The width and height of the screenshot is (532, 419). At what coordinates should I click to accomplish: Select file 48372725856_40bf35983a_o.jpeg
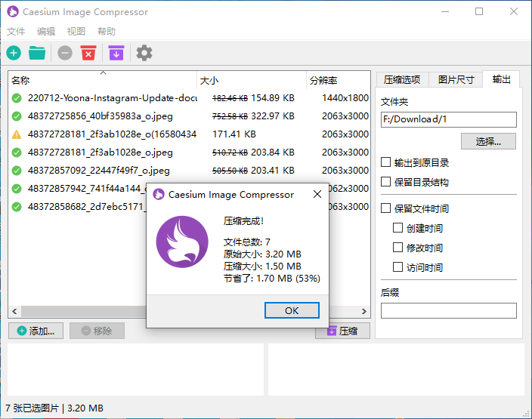[x=101, y=116]
